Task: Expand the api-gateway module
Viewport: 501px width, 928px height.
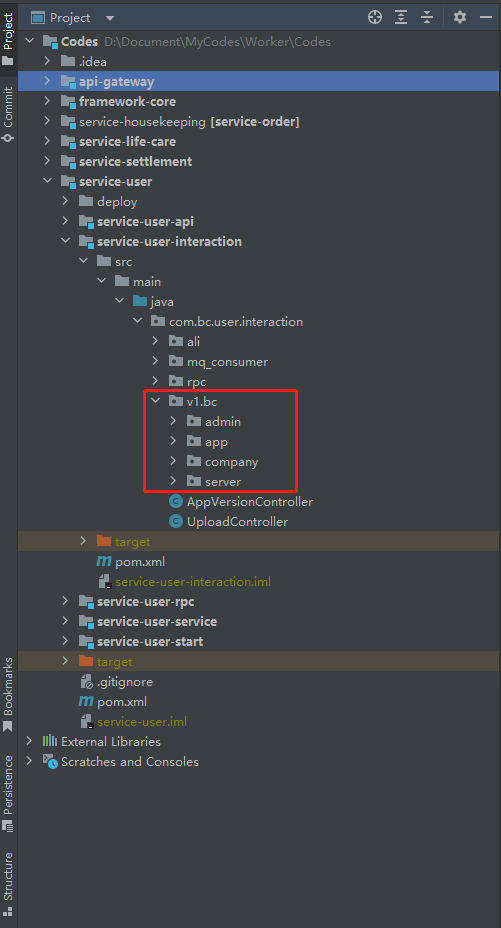Action: [47, 81]
